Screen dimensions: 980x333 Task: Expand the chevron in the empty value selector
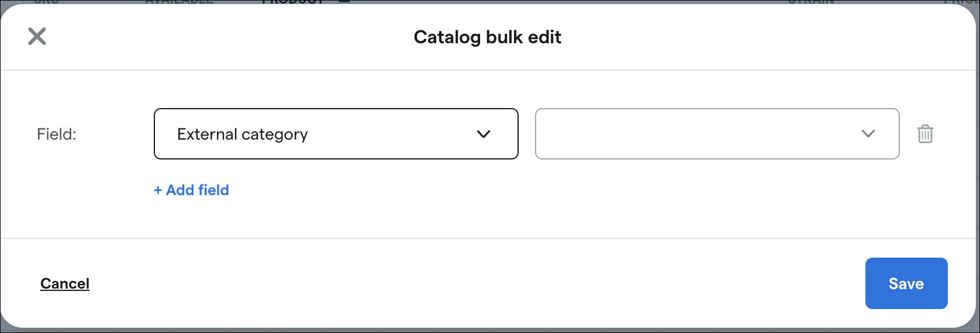tap(868, 134)
